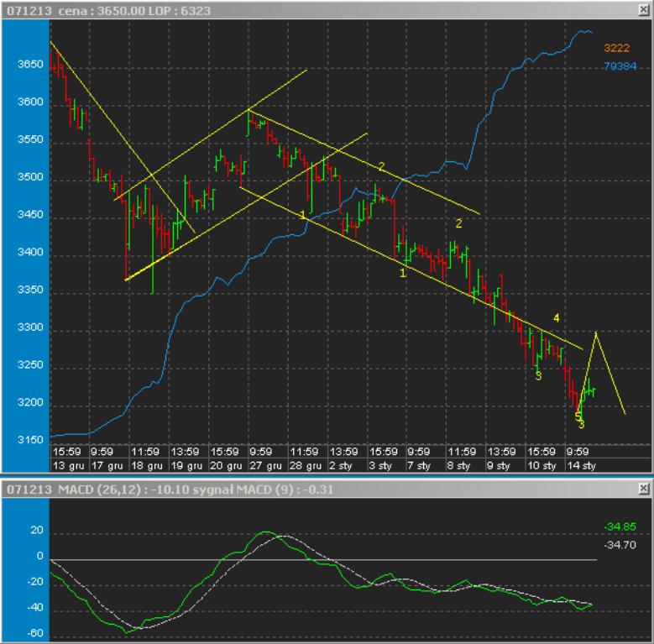Click the blue 79384 value label

(x=620, y=66)
